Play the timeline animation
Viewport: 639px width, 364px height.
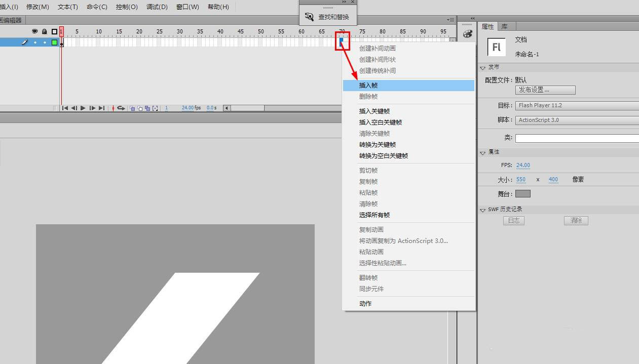coord(83,108)
